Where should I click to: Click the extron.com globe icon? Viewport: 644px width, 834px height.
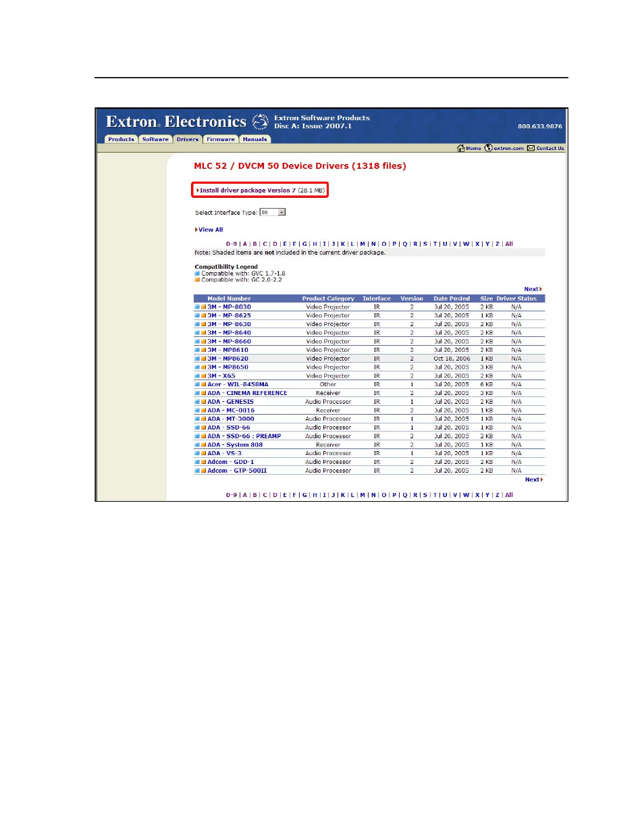tap(488, 148)
